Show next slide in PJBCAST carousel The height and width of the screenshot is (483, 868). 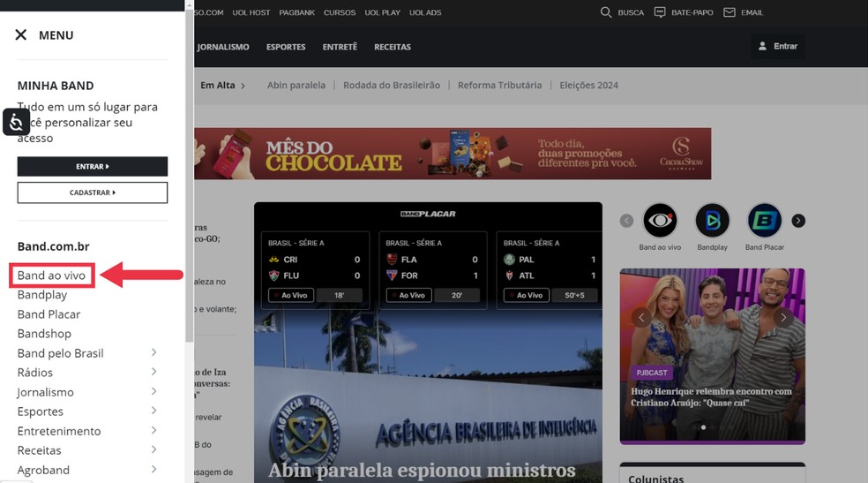pyautogui.click(x=783, y=317)
